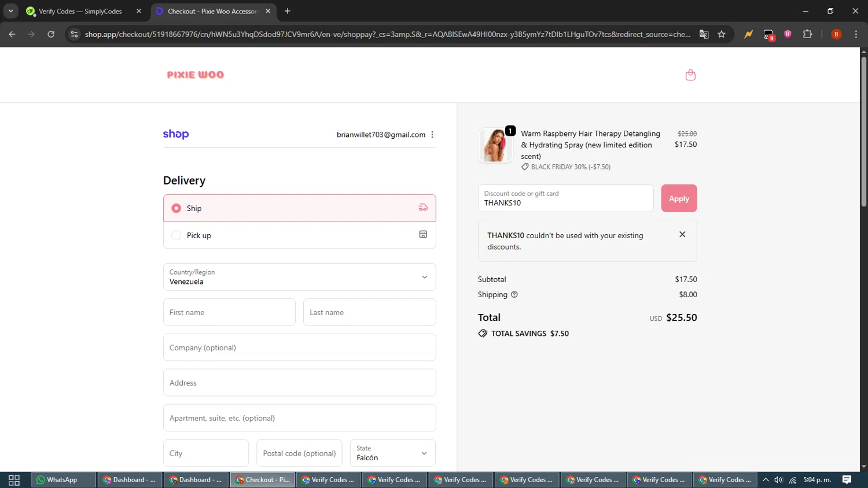Viewport: 868px width, 488px height.
Task: Close the Verify Codes browser tab
Action: pos(138,11)
